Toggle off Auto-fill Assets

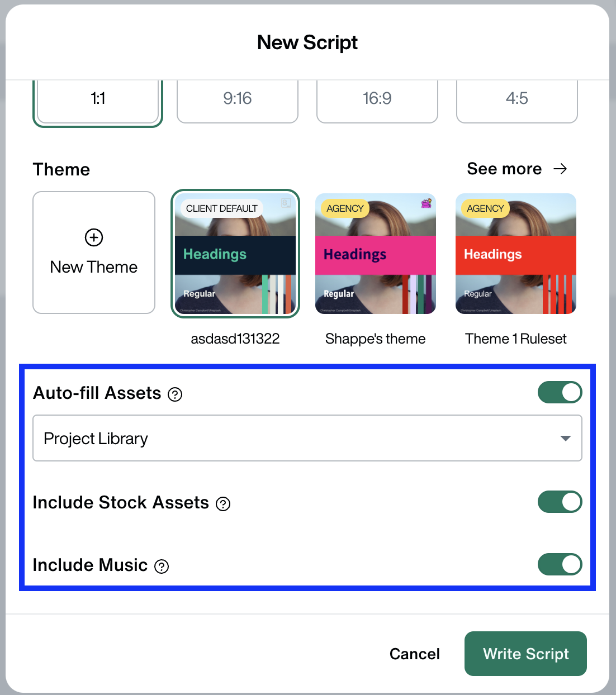[560, 392]
